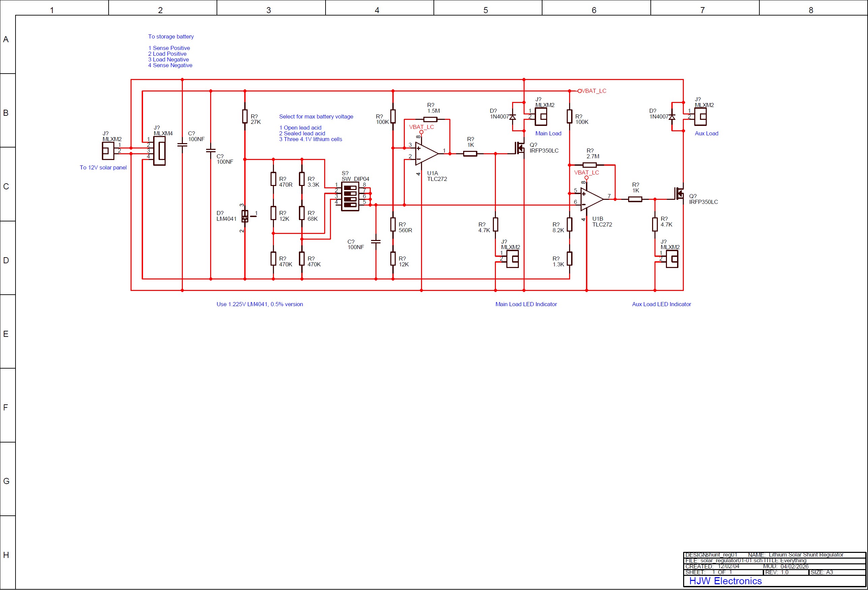Image resolution: width=868 pixels, height=590 pixels.
Task: Slide DIP switch position 4 actuator
Action: pyautogui.click(x=350, y=205)
